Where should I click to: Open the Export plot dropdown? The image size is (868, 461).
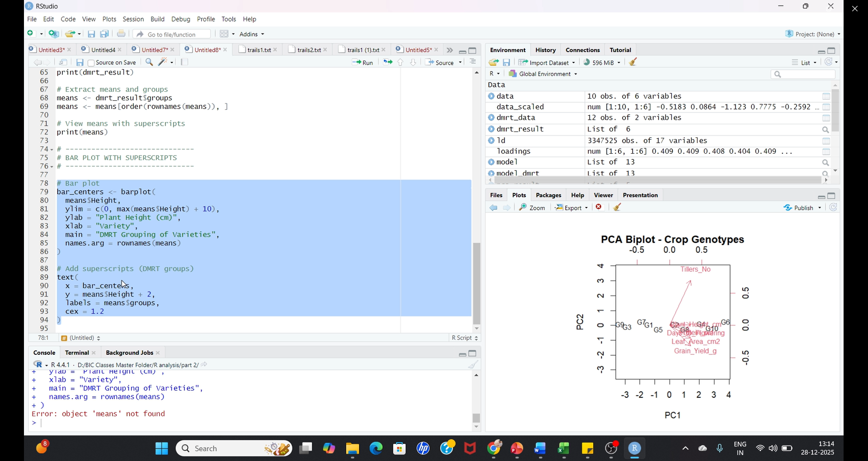coord(571,208)
